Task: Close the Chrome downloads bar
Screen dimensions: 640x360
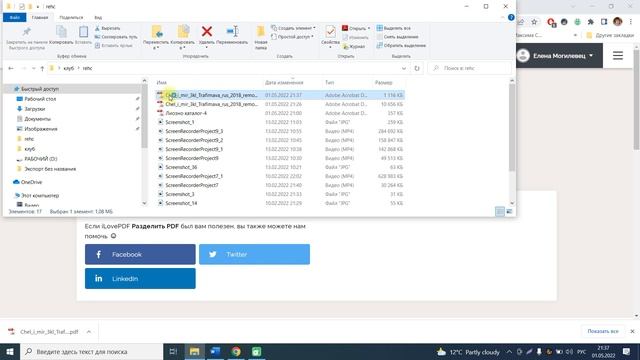Action: coord(632,331)
